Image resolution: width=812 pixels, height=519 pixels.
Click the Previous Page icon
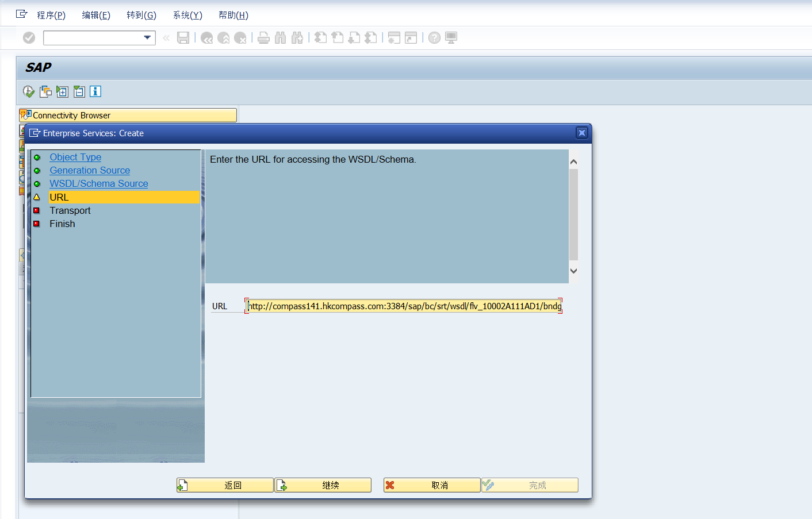338,38
